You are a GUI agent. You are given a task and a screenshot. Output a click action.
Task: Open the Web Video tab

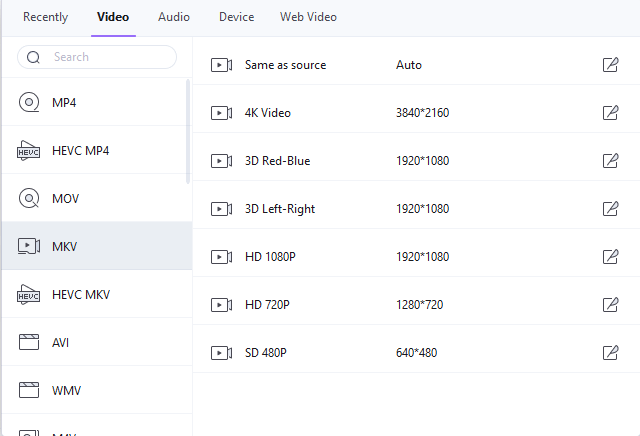tap(308, 17)
